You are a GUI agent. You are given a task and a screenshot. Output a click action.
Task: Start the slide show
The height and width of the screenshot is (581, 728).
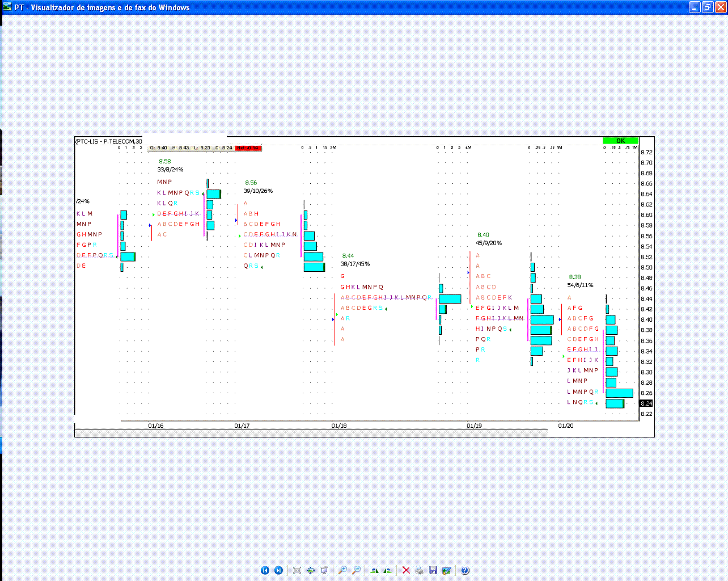(x=324, y=570)
